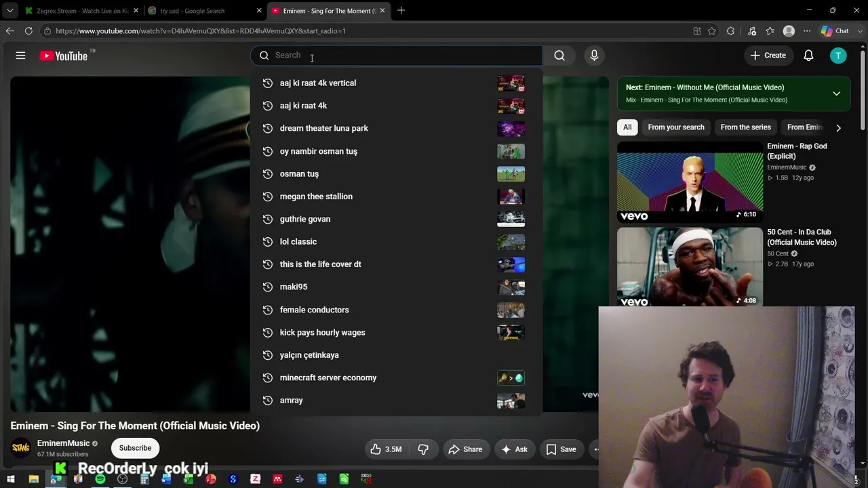Viewport: 868px width, 488px height.
Task: Open the Windows Start menu
Action: [11, 479]
